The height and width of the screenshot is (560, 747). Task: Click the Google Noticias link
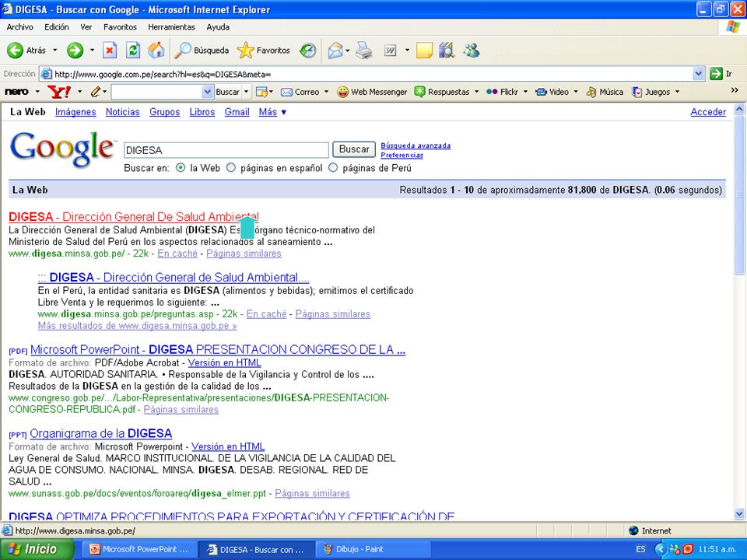(x=122, y=112)
